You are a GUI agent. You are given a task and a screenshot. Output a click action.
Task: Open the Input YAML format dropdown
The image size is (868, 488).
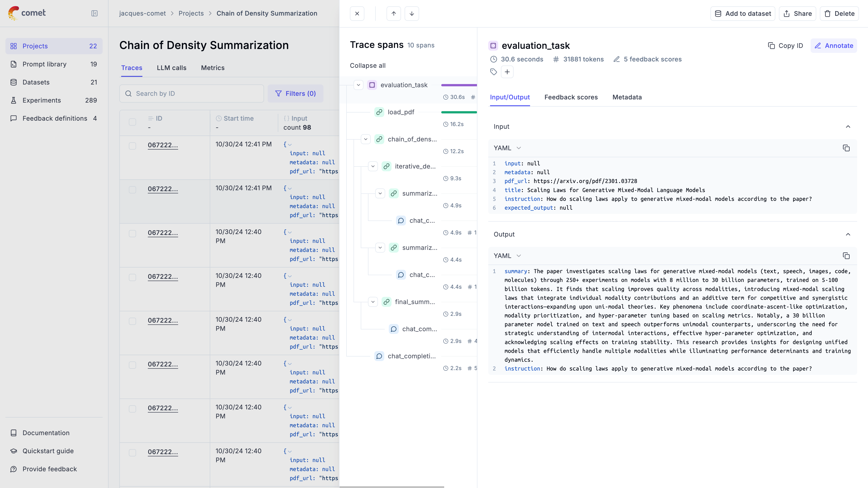point(506,148)
